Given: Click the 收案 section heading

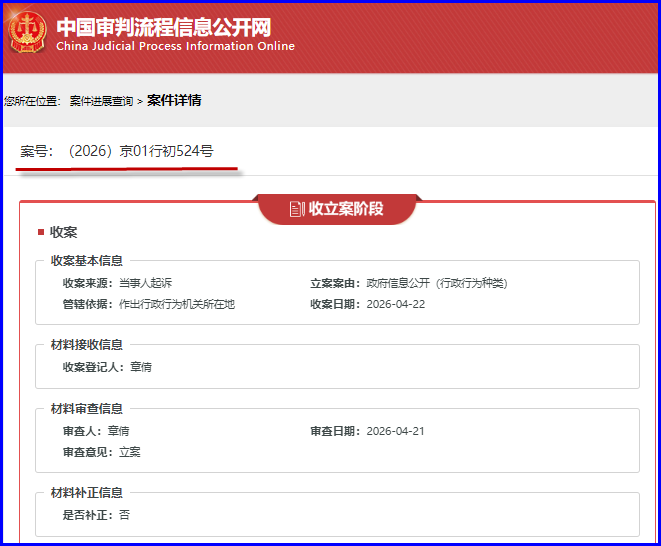Looking at the screenshot, I should [x=64, y=232].
